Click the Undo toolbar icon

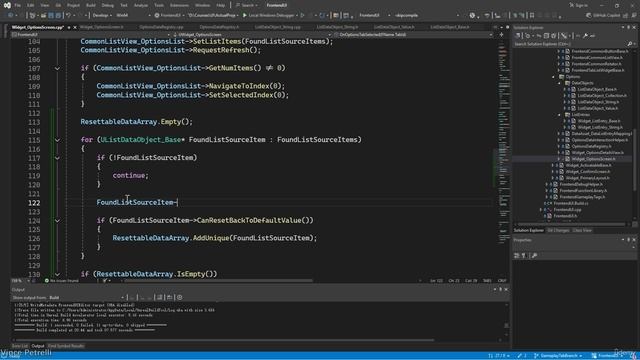pos(69,15)
